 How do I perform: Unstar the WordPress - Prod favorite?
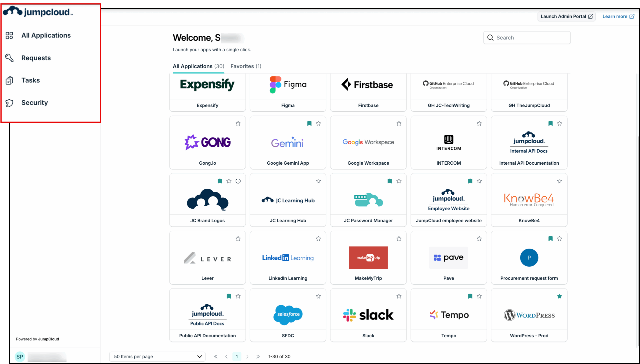point(559,296)
